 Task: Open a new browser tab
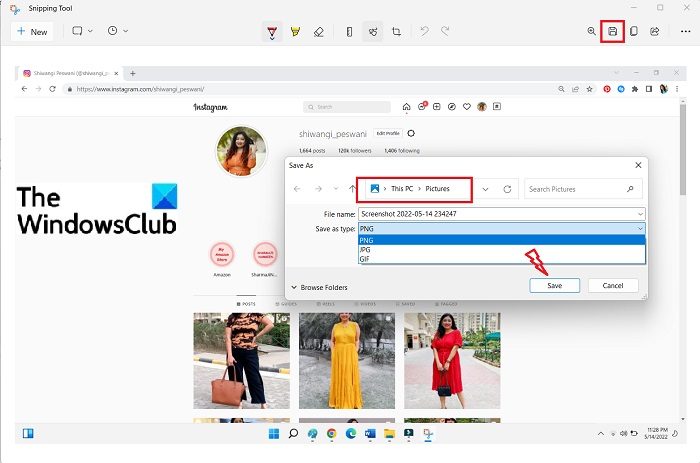pyautogui.click(x=133, y=73)
